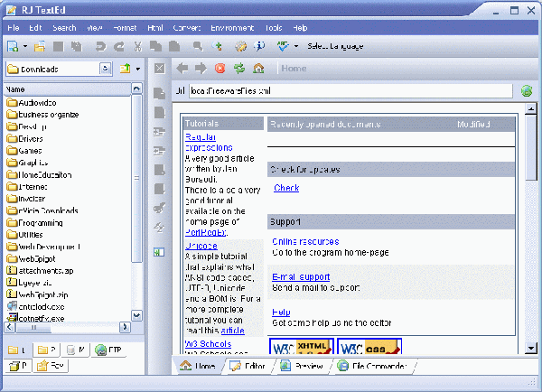Click the scissors Cut icon
542x392 pixels.
pyautogui.click(x=138, y=45)
